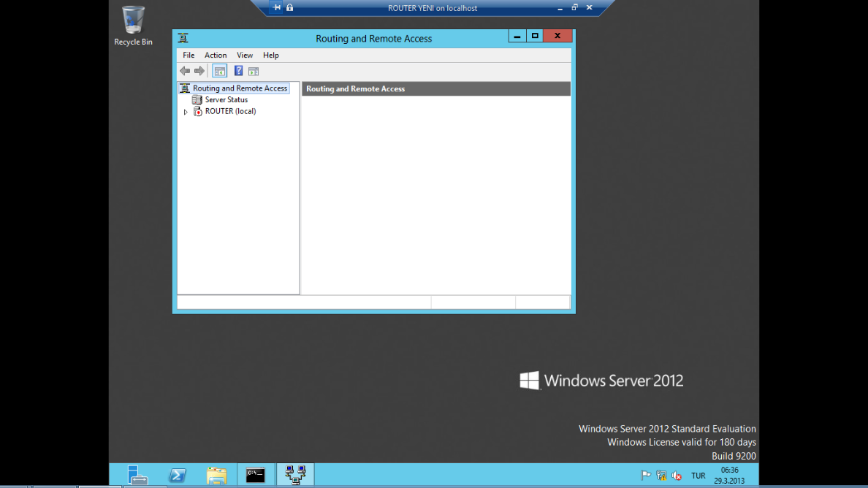The width and height of the screenshot is (868, 488).
Task: Toggle Show/Hide Console Tree icon
Action: pos(220,71)
